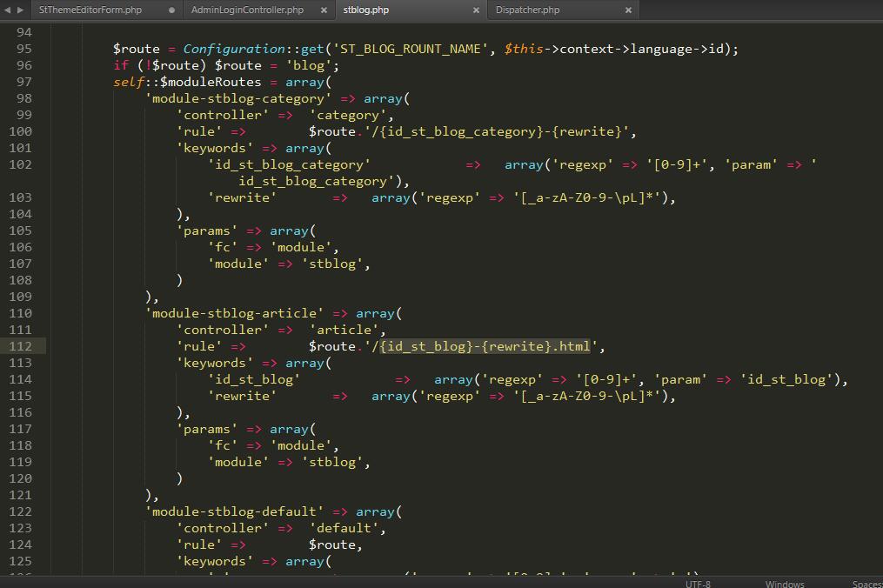Viewport: 883px width, 588px height.
Task: Click line number 95 in gutter
Action: (24, 49)
